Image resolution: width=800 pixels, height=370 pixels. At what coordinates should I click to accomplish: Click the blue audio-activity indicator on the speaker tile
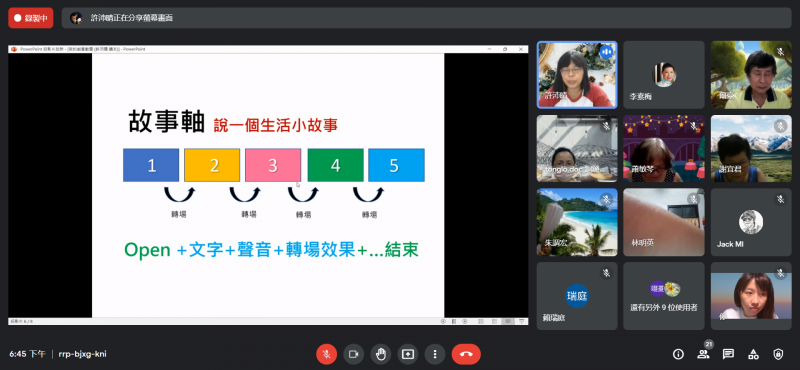pyautogui.click(x=606, y=52)
